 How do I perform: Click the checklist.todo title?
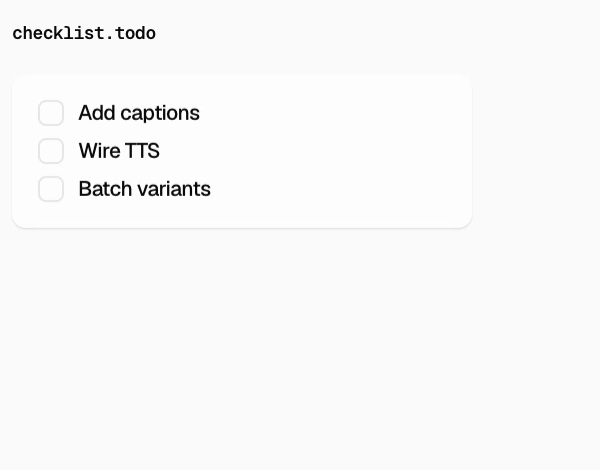point(84,33)
